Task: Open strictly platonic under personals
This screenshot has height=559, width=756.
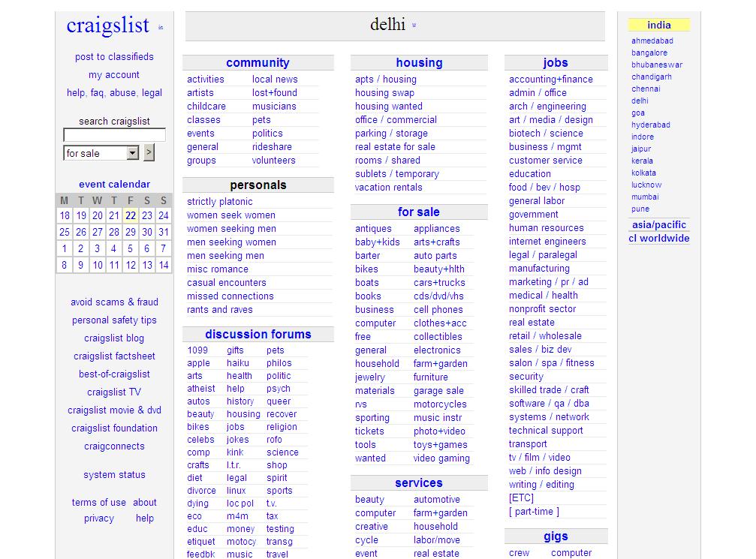Action: click(219, 201)
